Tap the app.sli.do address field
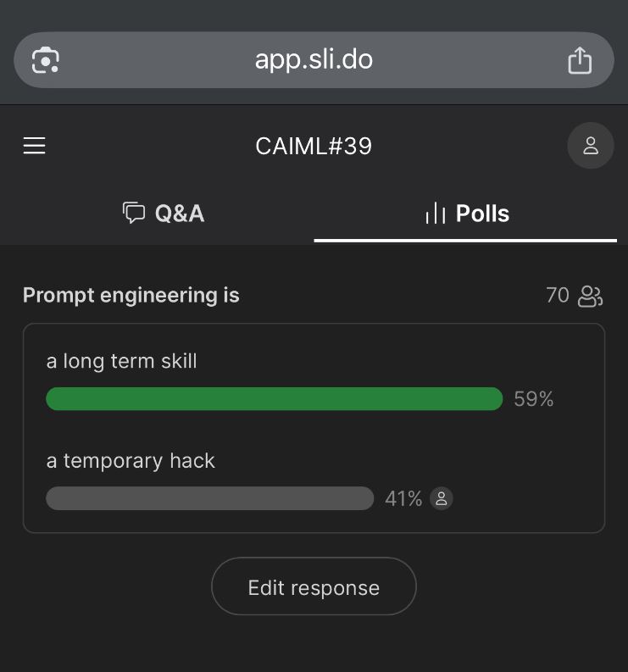 point(314,59)
